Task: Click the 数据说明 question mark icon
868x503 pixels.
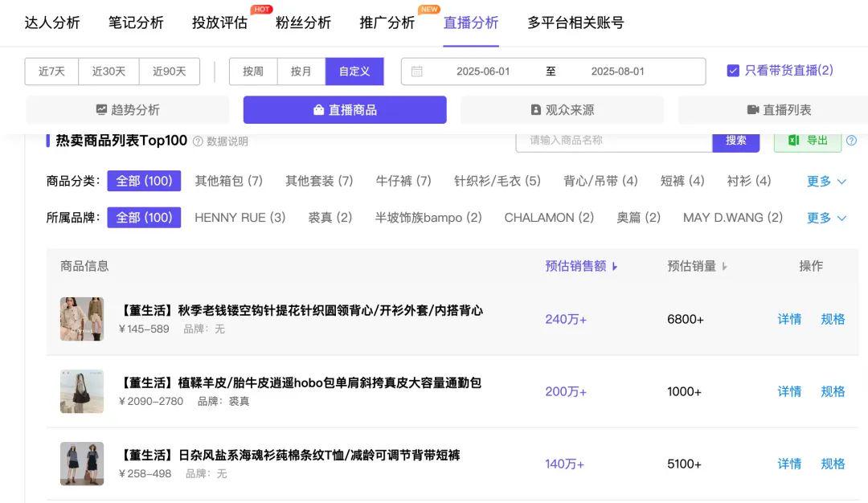Action: [x=198, y=141]
